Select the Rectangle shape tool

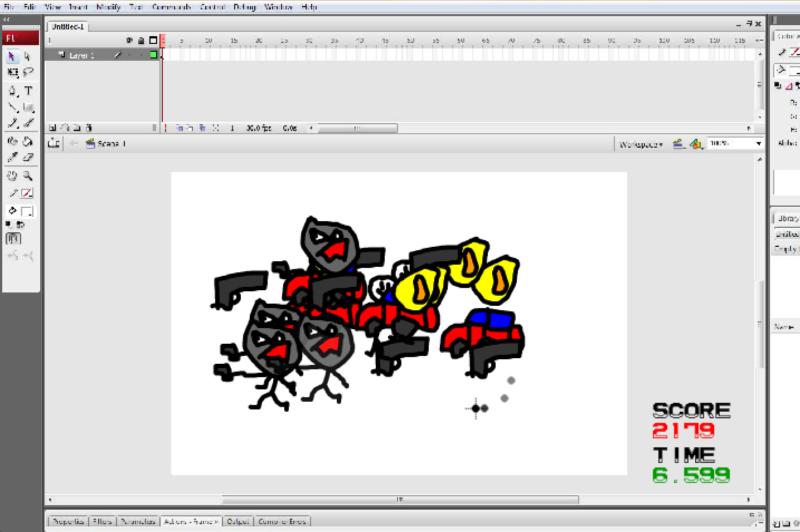(28, 107)
